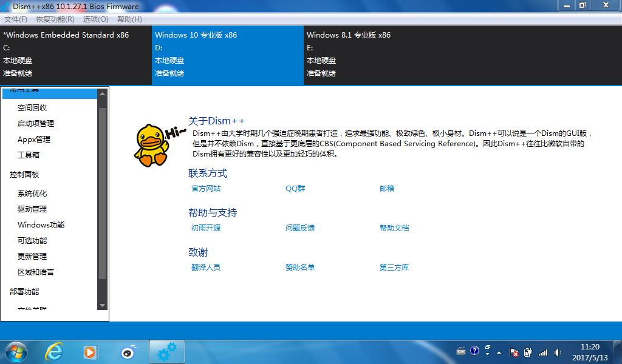
Task: Launch Internet Explorer from the taskbar
Action: coord(54,352)
